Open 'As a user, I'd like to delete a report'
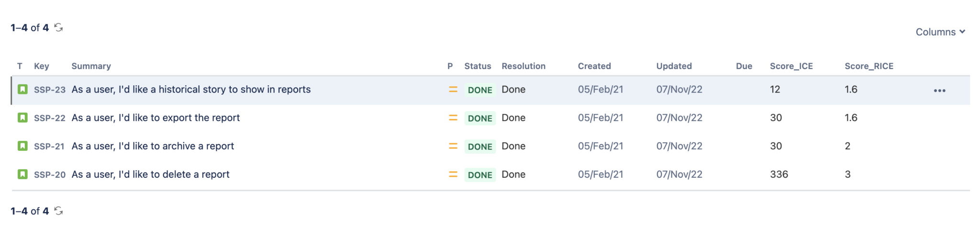 point(150,174)
